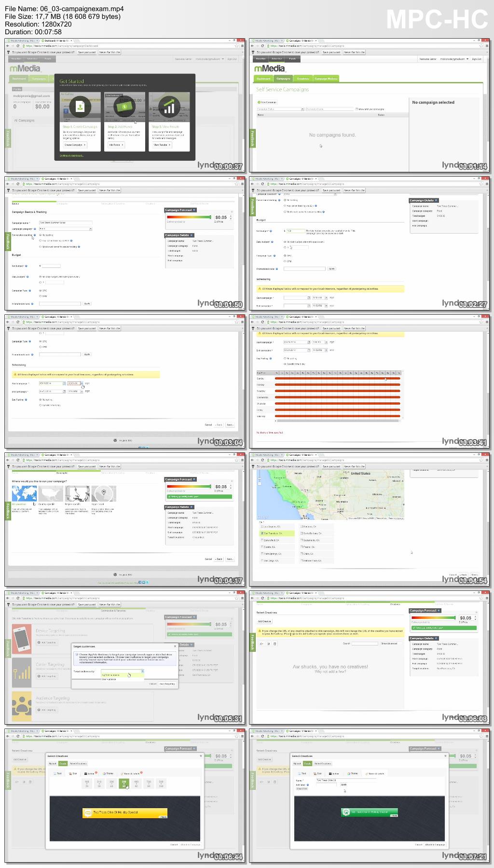The height and width of the screenshot is (868, 494).
Task: Click green money icon in 00:00:37 frame
Action: click(124, 107)
